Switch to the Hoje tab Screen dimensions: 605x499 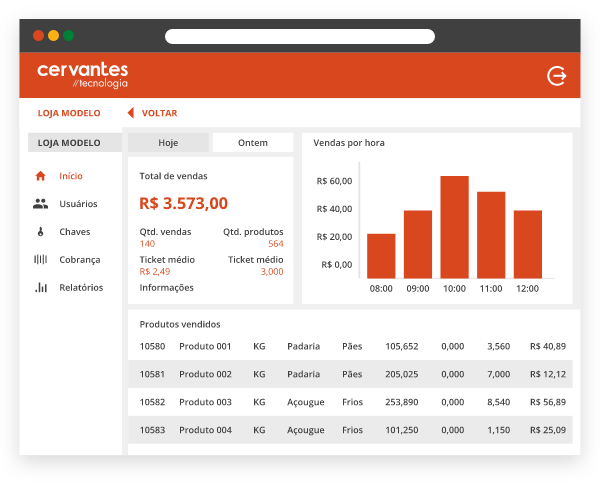168,143
